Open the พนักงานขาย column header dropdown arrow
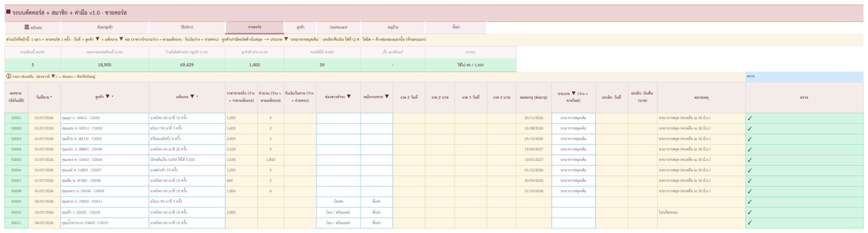The width and height of the screenshot is (868, 233). pyautogui.click(x=387, y=96)
